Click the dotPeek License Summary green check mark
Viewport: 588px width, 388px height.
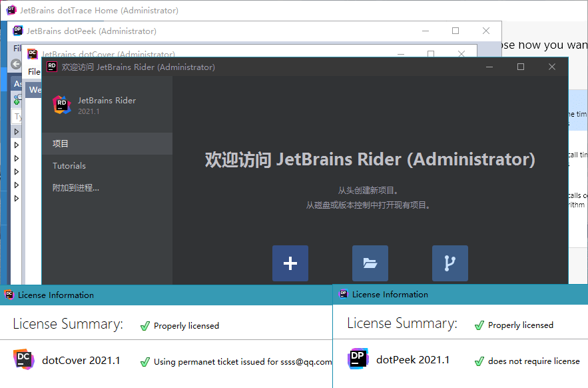pyautogui.click(x=479, y=325)
